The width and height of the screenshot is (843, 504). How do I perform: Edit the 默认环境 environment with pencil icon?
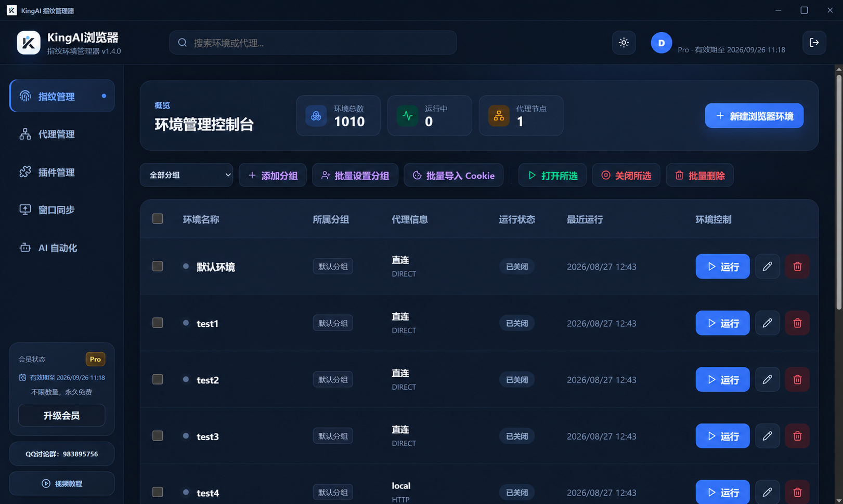pos(767,267)
